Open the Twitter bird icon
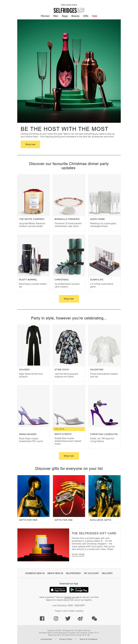Viewport: 138px width, 644px height. click(x=68, y=618)
